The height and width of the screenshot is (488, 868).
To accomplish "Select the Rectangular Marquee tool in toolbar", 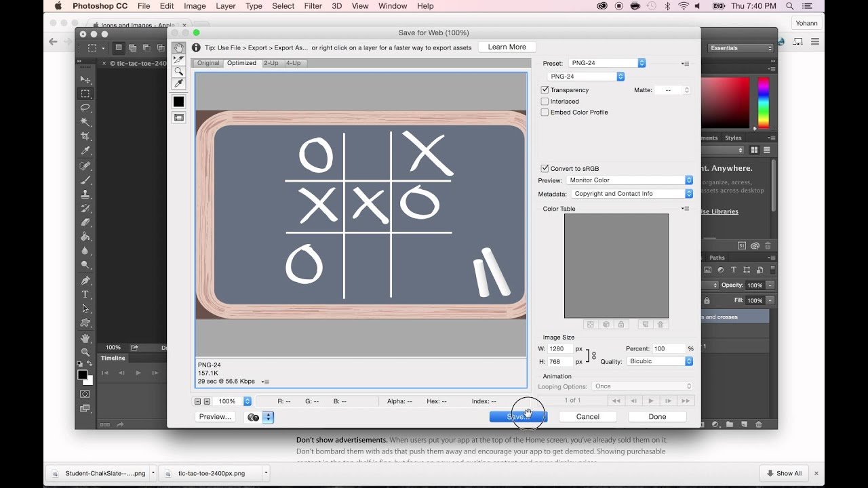I will pyautogui.click(x=85, y=94).
